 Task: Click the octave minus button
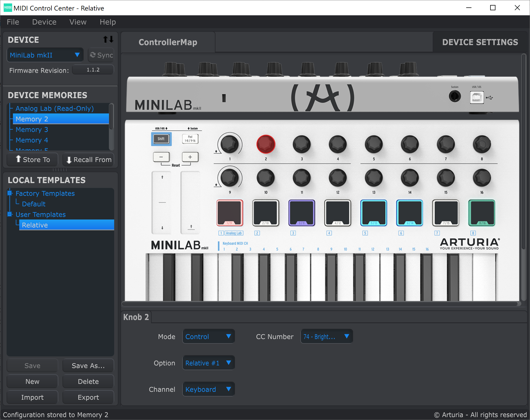pos(161,157)
